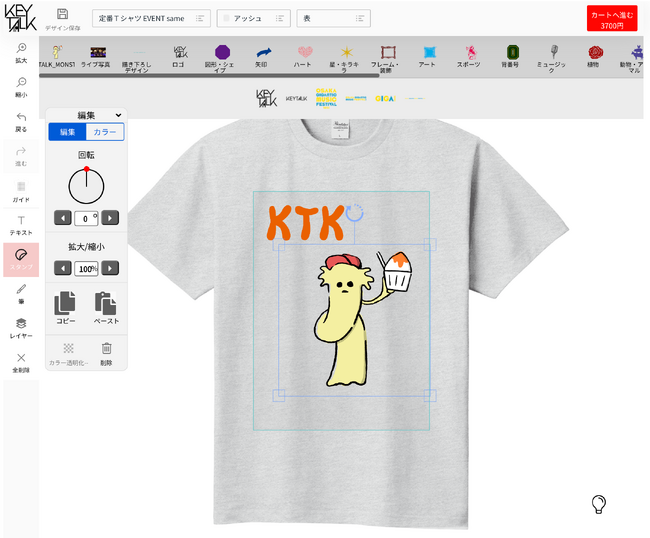Open the アート stamp category
This screenshot has width=650, height=538.
pyautogui.click(x=429, y=57)
